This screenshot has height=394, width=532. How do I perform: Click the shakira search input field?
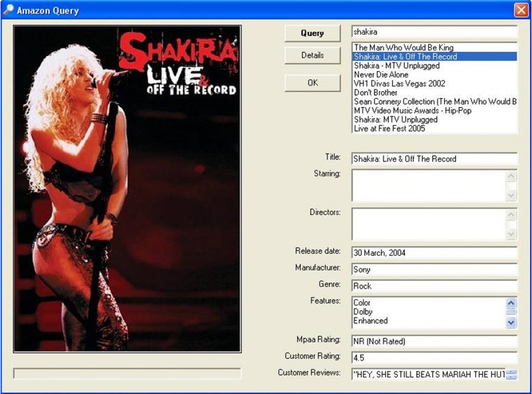tap(434, 32)
